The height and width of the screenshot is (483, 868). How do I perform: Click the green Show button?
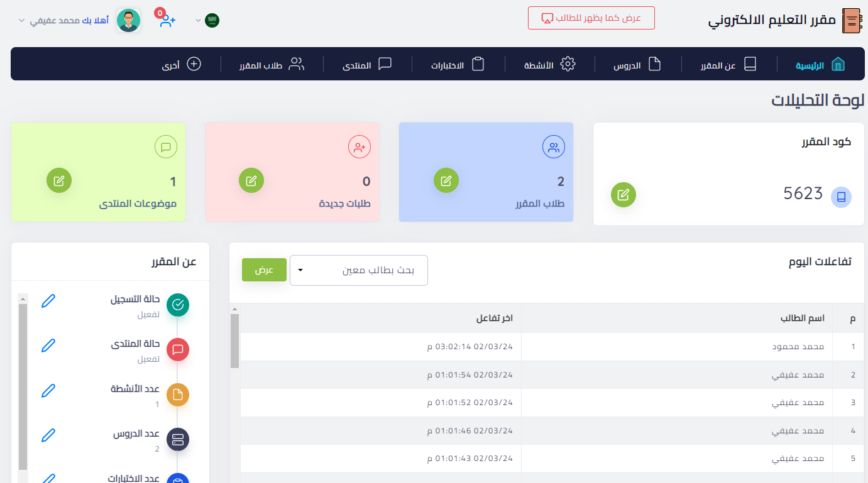pos(264,269)
